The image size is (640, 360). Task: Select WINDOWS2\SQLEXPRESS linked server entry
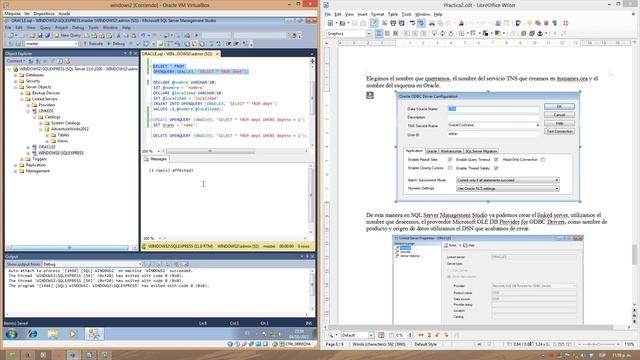click(61, 153)
